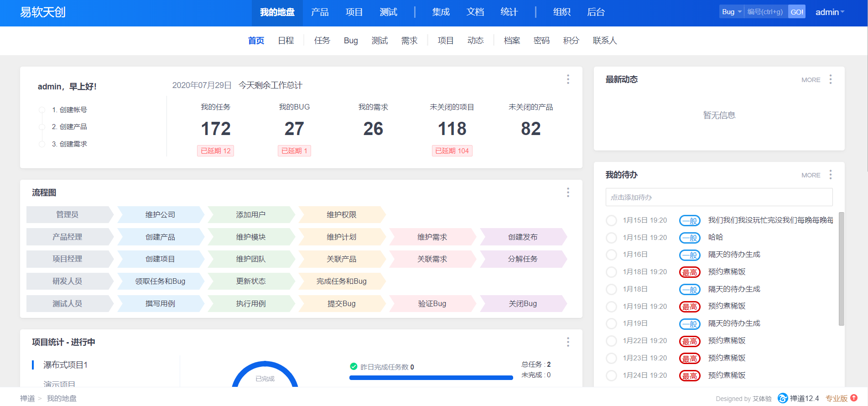Open the welcome panel three-dot menu
The height and width of the screenshot is (406, 868).
tap(568, 79)
